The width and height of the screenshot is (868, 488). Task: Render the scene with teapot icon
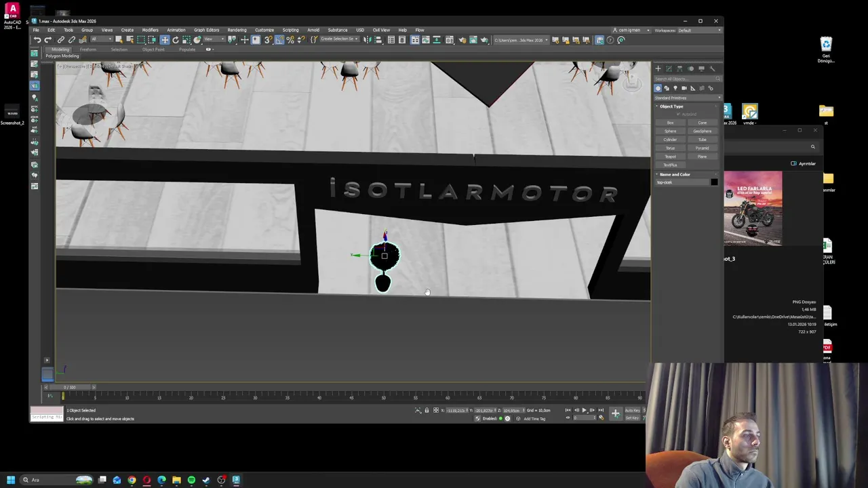485,39
